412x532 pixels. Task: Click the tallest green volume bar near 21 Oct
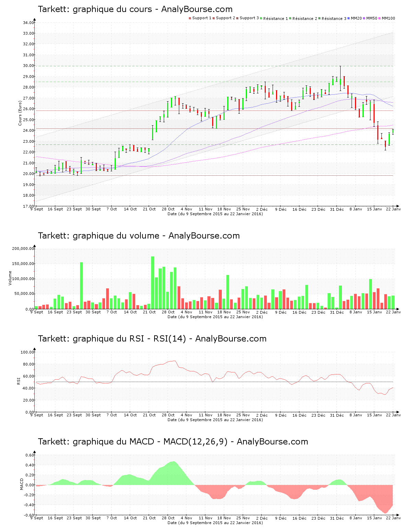pyautogui.click(x=153, y=283)
